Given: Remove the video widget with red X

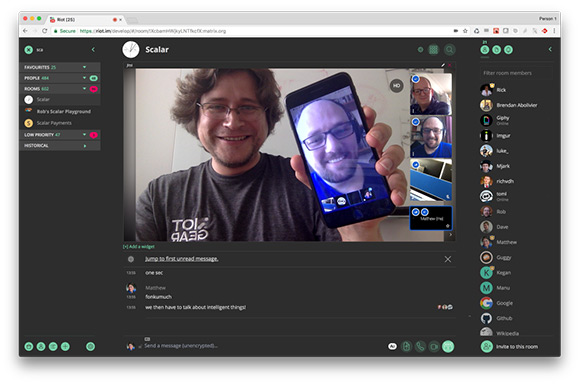Looking at the screenshot, I should tap(450, 65).
